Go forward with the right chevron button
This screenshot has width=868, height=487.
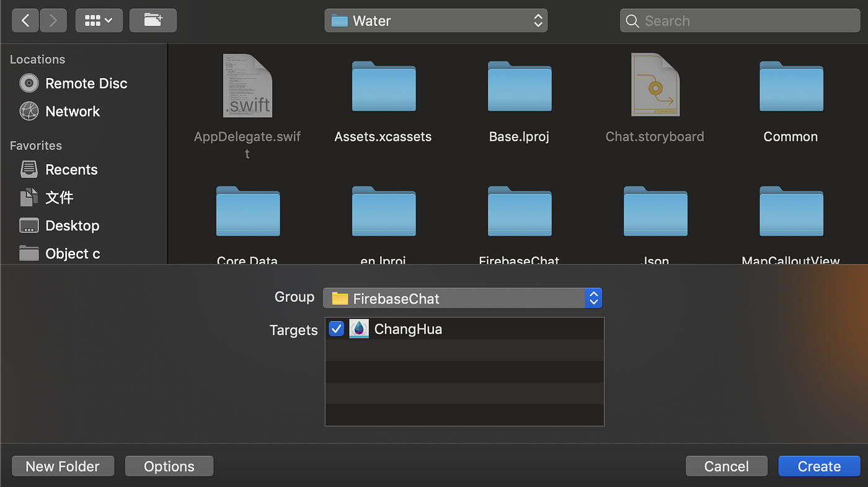tap(53, 20)
